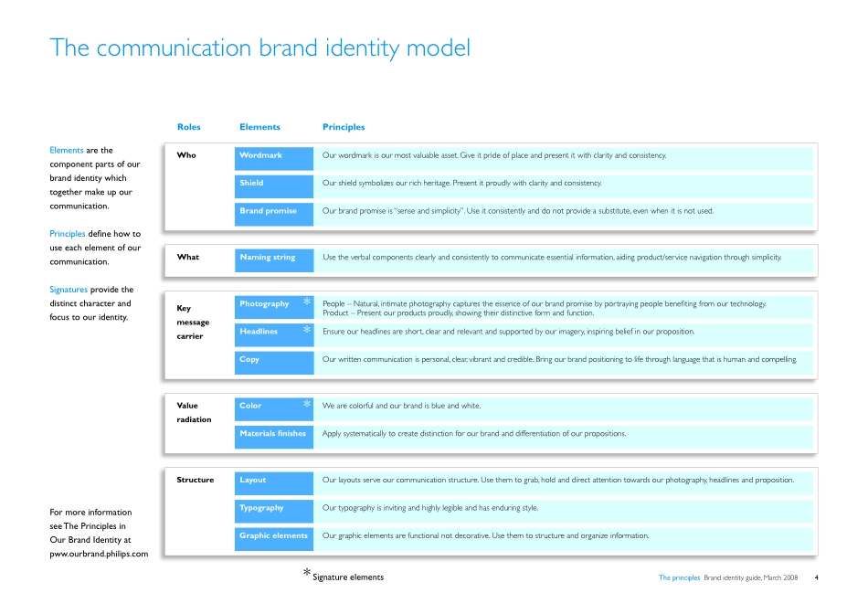The image size is (868, 614).
Task: Select the Shield element box
Action: click(x=273, y=184)
